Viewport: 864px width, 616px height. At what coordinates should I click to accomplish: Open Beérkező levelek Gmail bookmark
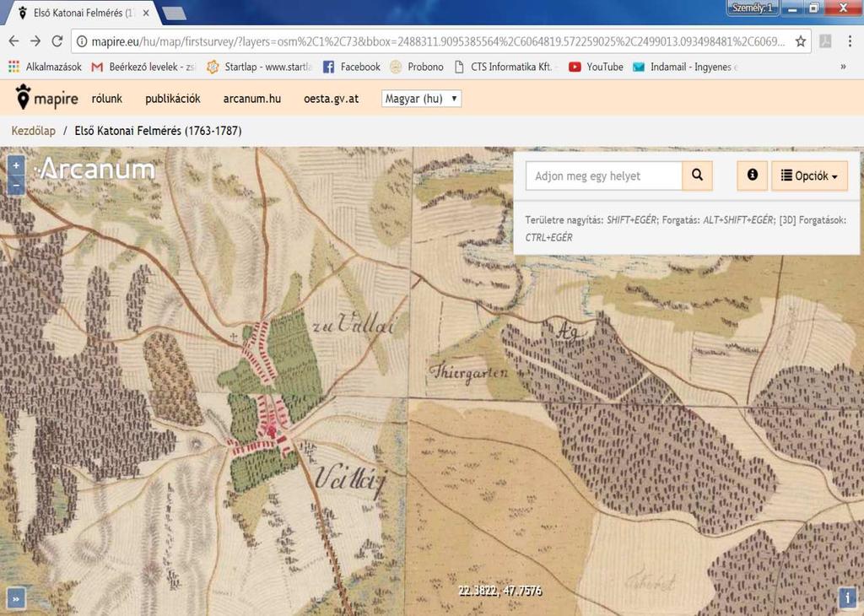click(x=143, y=67)
